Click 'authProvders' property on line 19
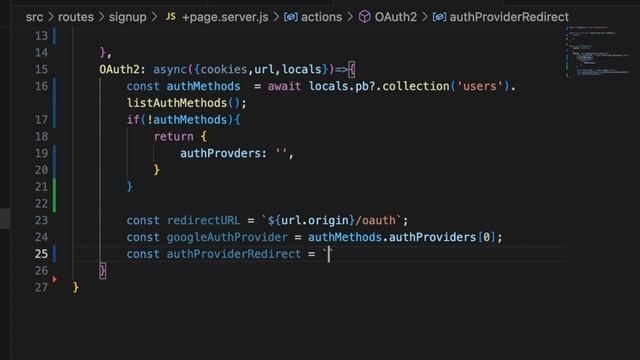The image size is (640, 360). tap(220, 153)
